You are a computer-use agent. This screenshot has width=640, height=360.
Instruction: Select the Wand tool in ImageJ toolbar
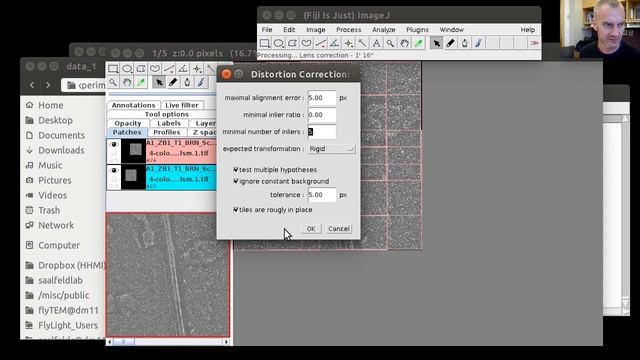[362, 43]
